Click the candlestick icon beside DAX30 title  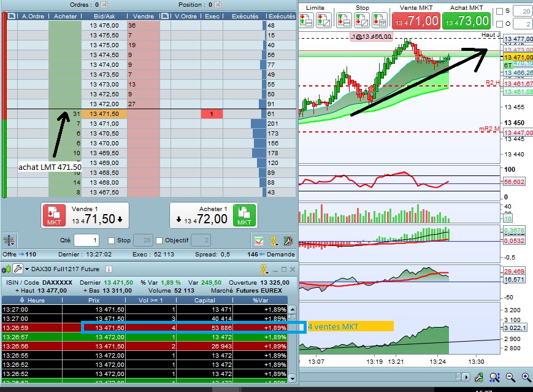(6, 269)
